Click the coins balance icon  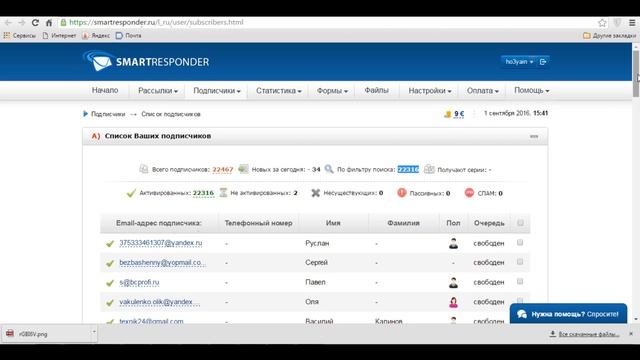point(448,114)
